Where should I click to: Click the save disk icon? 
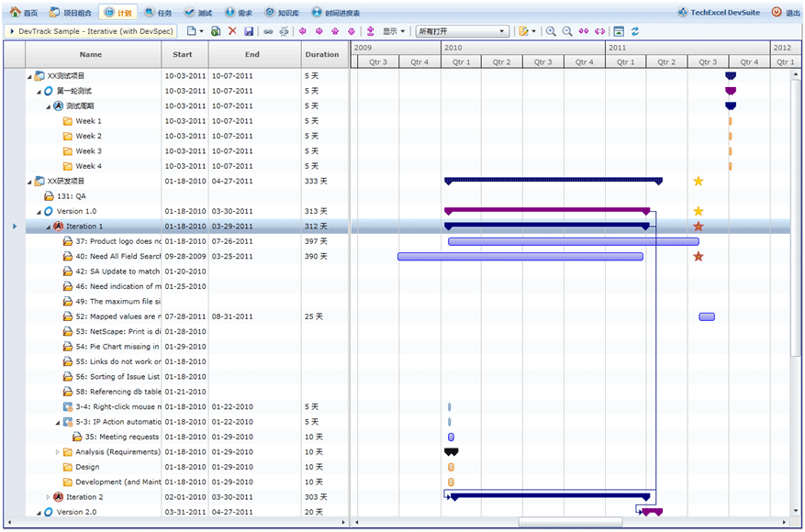point(249,31)
